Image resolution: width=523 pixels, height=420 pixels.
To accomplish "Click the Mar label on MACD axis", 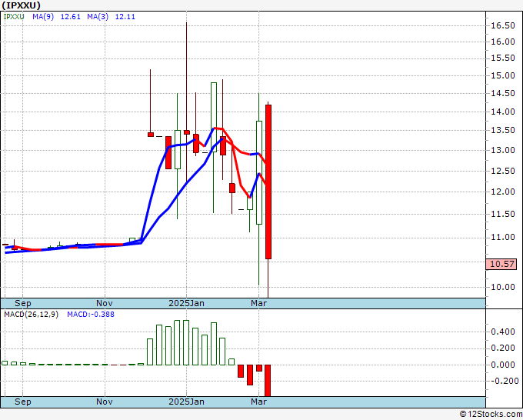I will tap(259, 402).
